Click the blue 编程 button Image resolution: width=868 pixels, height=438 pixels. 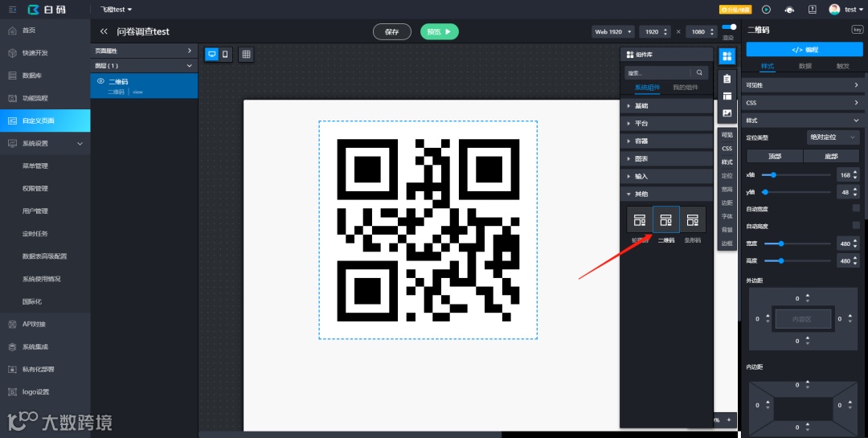click(x=805, y=49)
